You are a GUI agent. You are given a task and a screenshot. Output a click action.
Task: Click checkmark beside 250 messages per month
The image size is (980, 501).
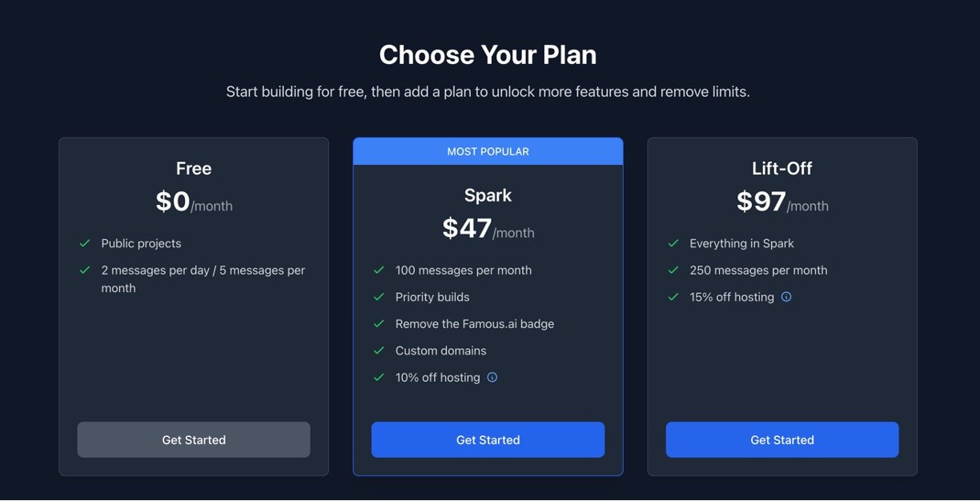[x=673, y=271]
